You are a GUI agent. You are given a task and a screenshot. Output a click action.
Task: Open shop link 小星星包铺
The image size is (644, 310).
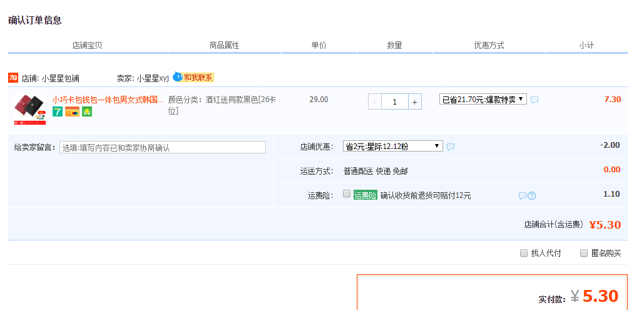pos(60,78)
